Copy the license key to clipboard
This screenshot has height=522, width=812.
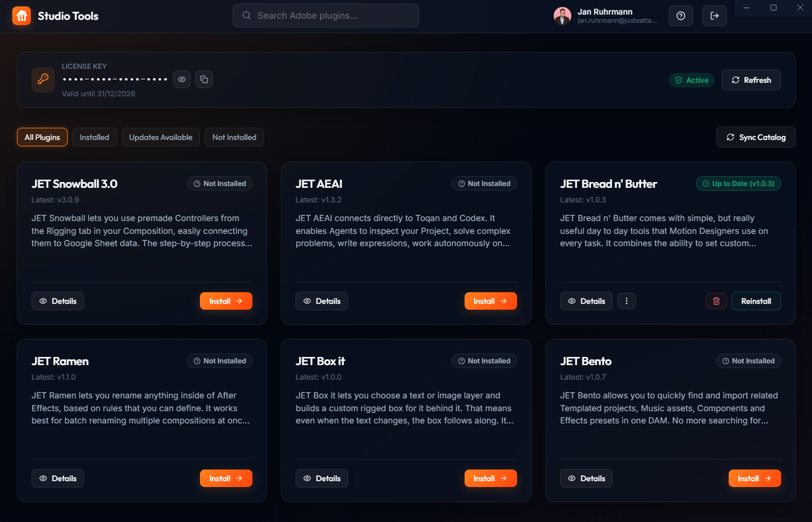pyautogui.click(x=204, y=79)
